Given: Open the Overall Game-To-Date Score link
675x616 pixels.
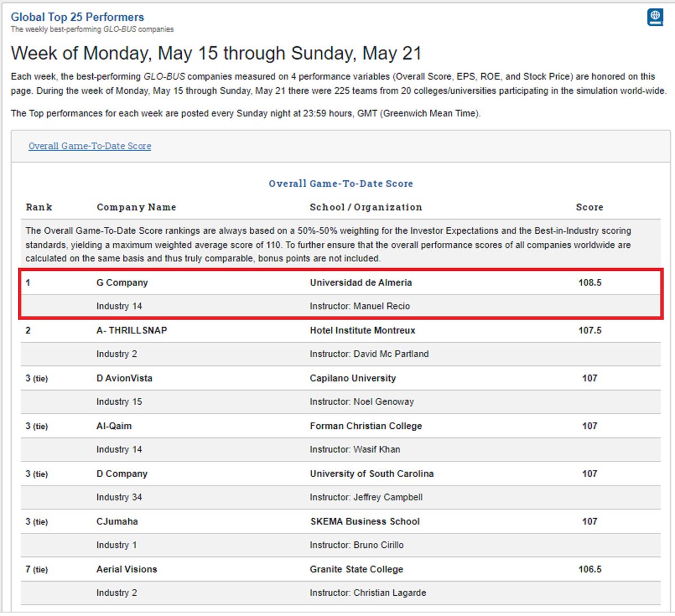Looking at the screenshot, I should tap(90, 146).
